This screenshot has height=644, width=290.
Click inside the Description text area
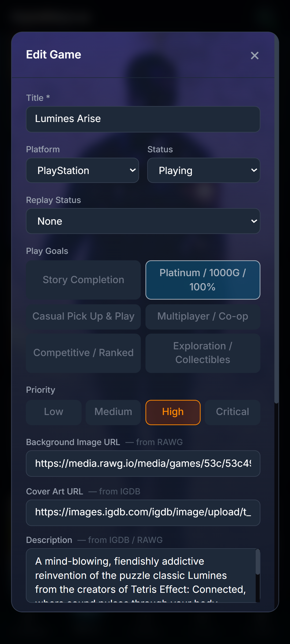[x=141, y=575]
